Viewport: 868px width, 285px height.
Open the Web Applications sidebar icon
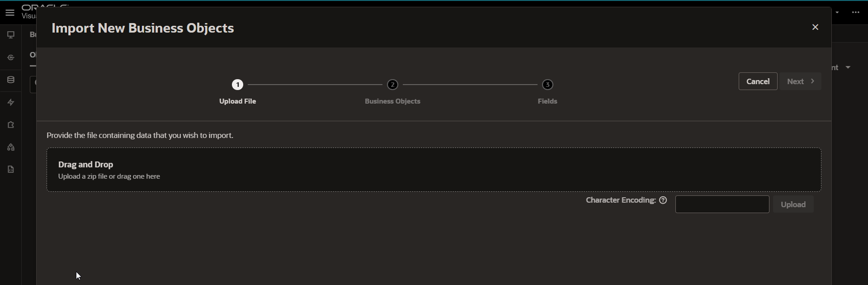click(x=11, y=35)
